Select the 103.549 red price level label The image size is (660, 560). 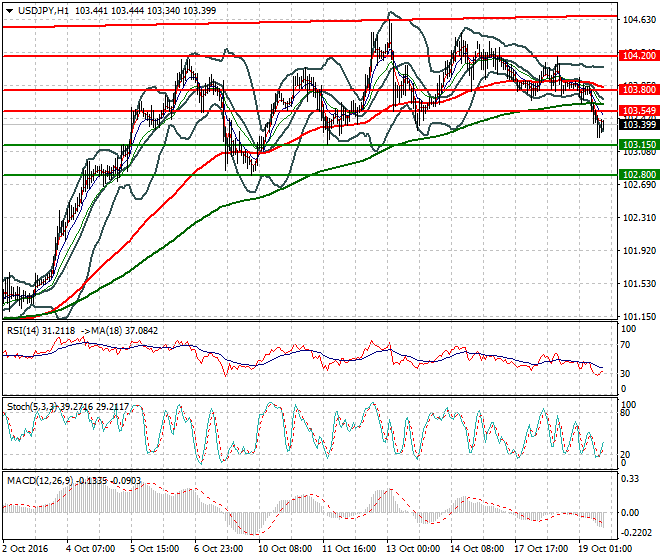pyautogui.click(x=639, y=111)
